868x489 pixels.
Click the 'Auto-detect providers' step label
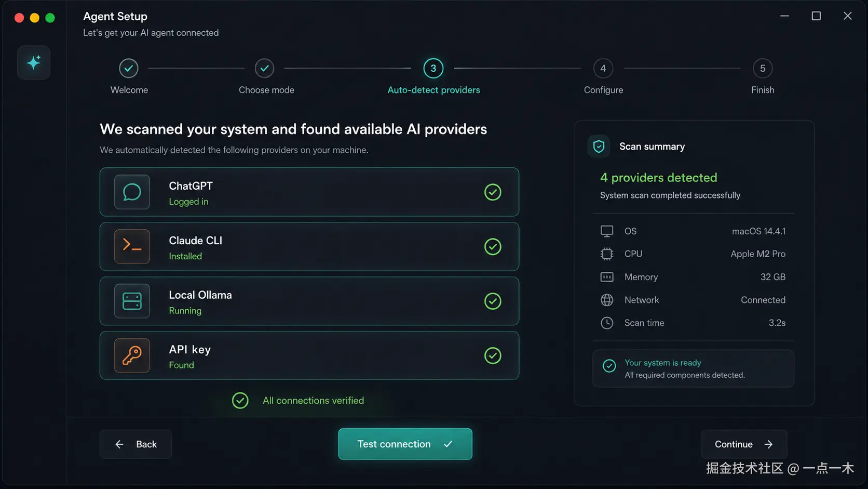(x=433, y=90)
